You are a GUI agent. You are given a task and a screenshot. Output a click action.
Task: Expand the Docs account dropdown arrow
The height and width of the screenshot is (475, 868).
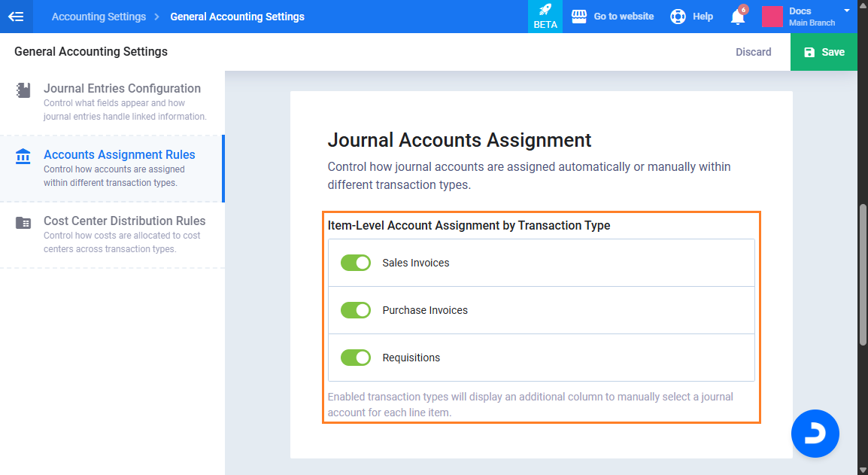pyautogui.click(x=847, y=11)
